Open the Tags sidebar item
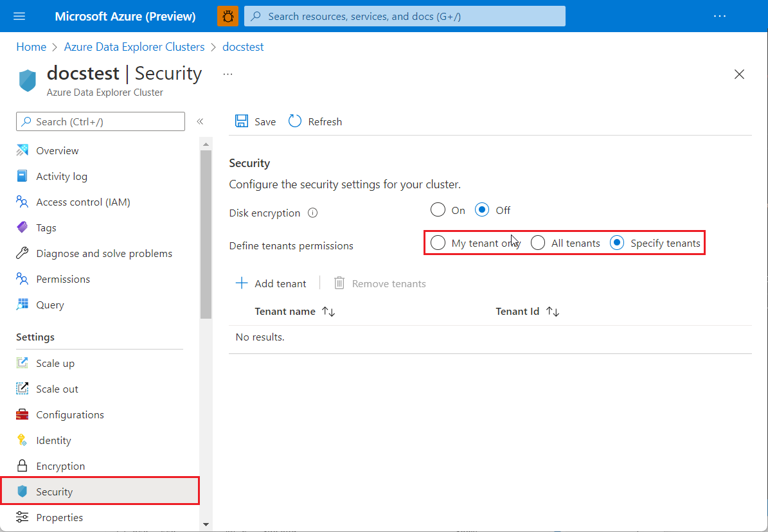 46,228
